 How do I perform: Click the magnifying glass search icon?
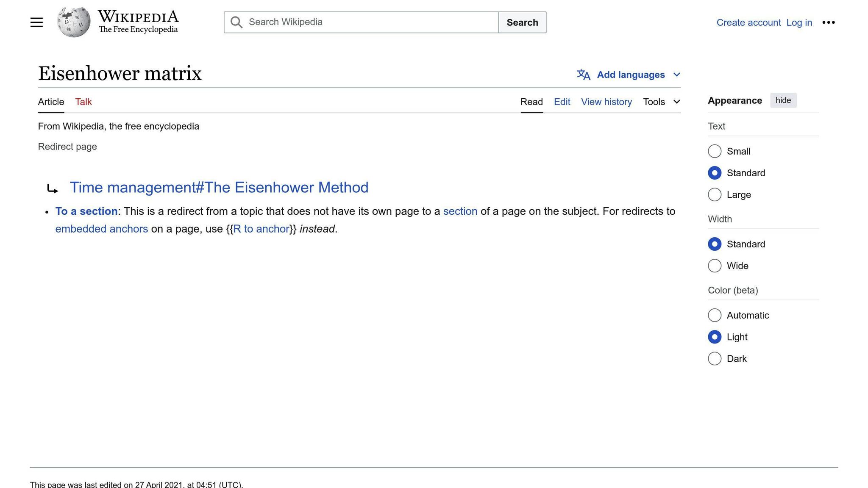point(236,22)
